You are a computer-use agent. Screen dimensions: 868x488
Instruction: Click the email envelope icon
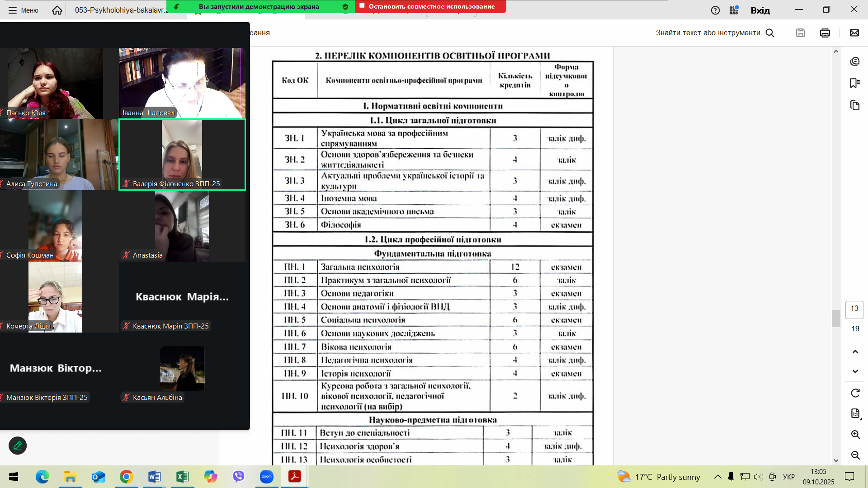(x=854, y=33)
